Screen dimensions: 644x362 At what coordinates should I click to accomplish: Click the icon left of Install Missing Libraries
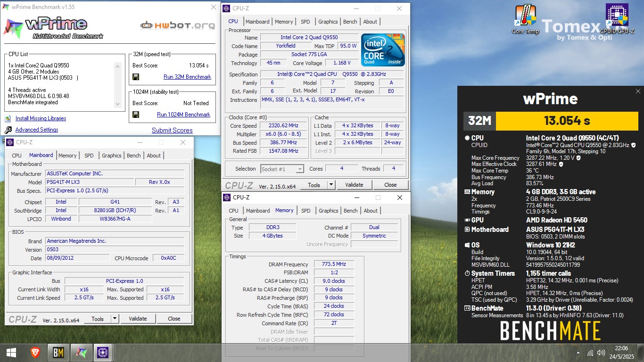8,119
